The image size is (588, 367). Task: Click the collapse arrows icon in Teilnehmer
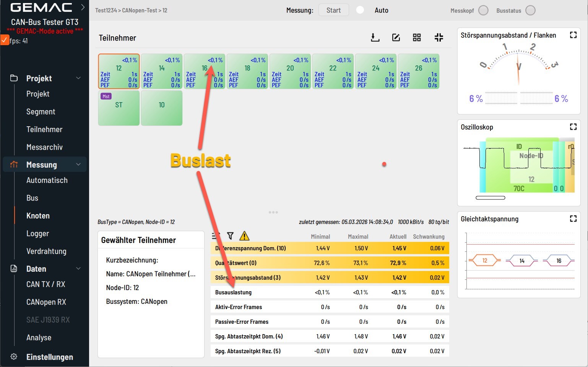[x=439, y=38]
